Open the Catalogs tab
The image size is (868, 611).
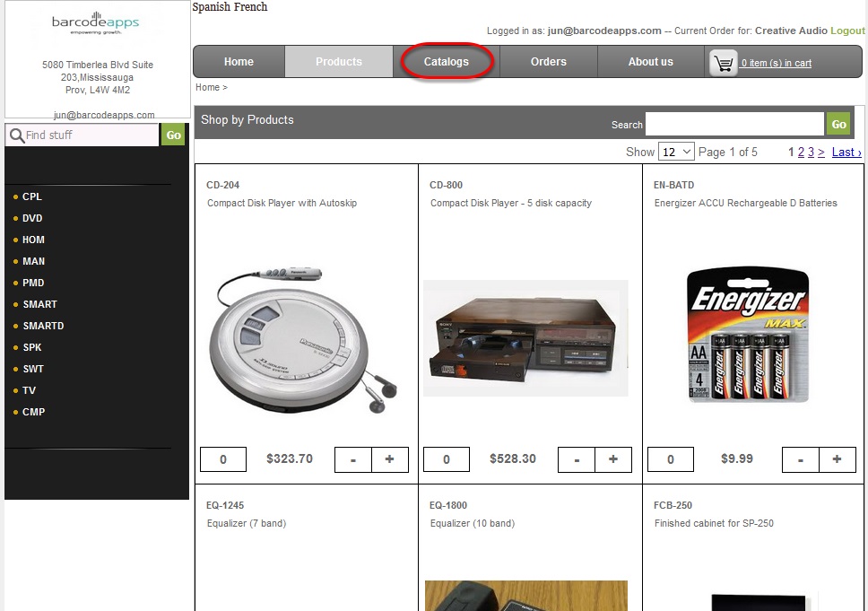pyautogui.click(x=447, y=62)
